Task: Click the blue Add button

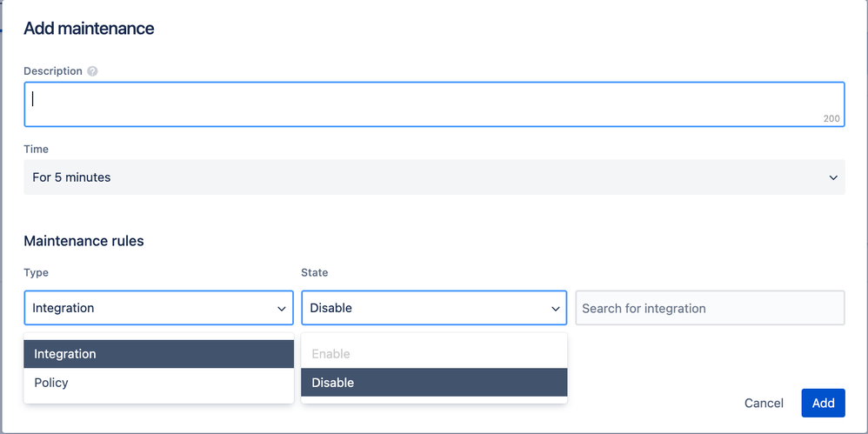Action: [x=823, y=403]
